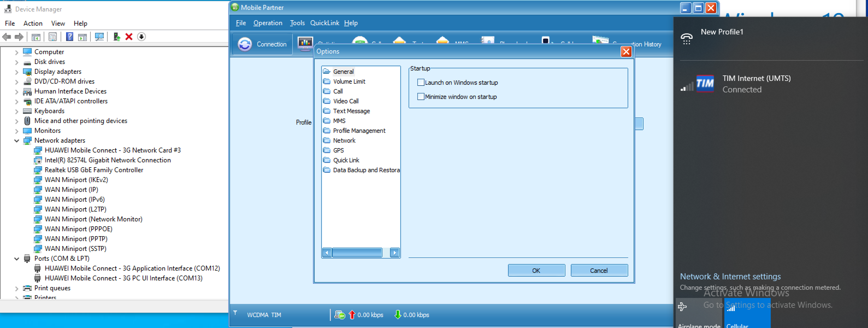
Task: Open the View menu in Device Manager
Action: tap(58, 23)
